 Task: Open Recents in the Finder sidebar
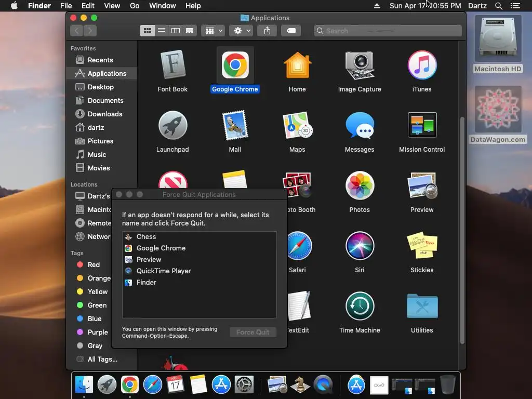(x=102, y=60)
